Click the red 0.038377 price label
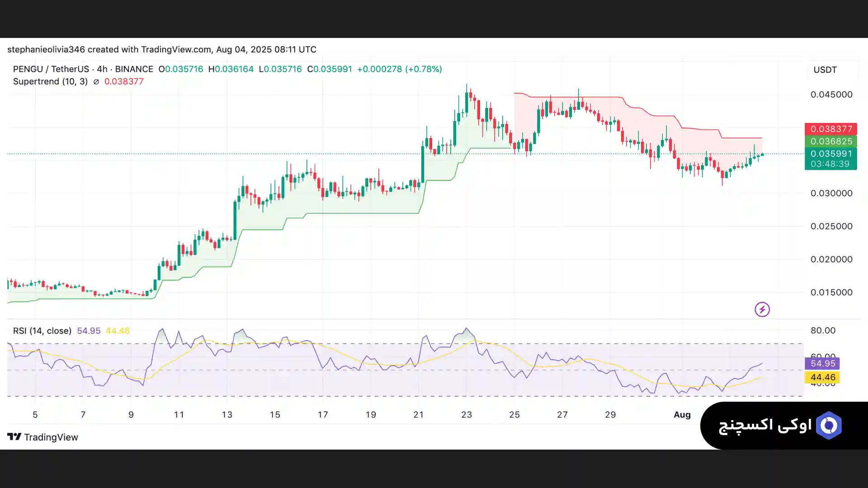The height and width of the screenshot is (488, 868). point(830,129)
